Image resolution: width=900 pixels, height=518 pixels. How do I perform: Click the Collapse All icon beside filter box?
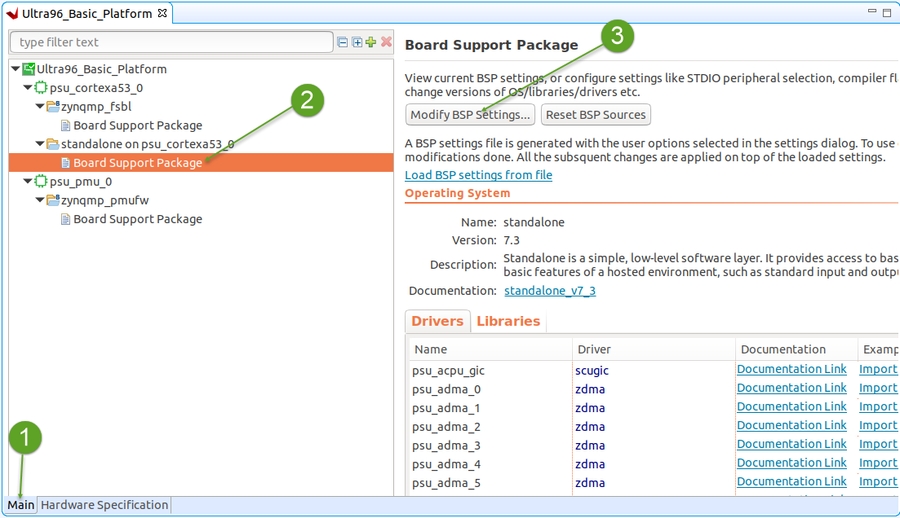(343, 42)
